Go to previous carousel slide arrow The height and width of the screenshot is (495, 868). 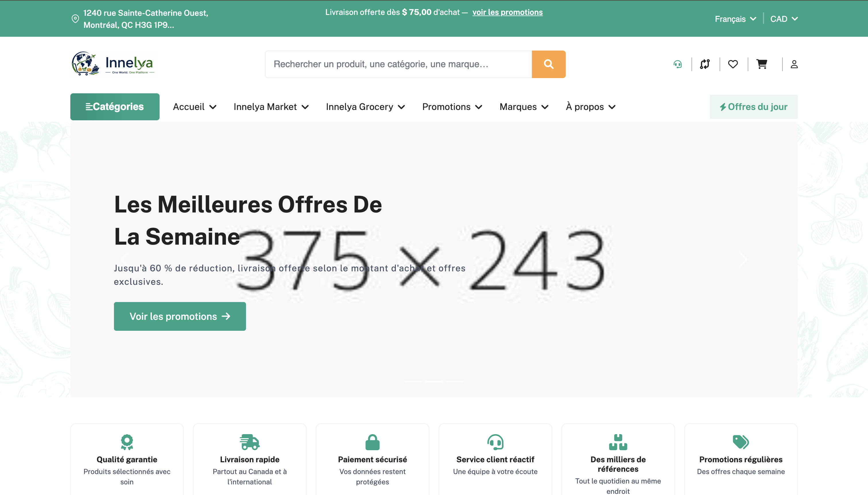point(125,260)
